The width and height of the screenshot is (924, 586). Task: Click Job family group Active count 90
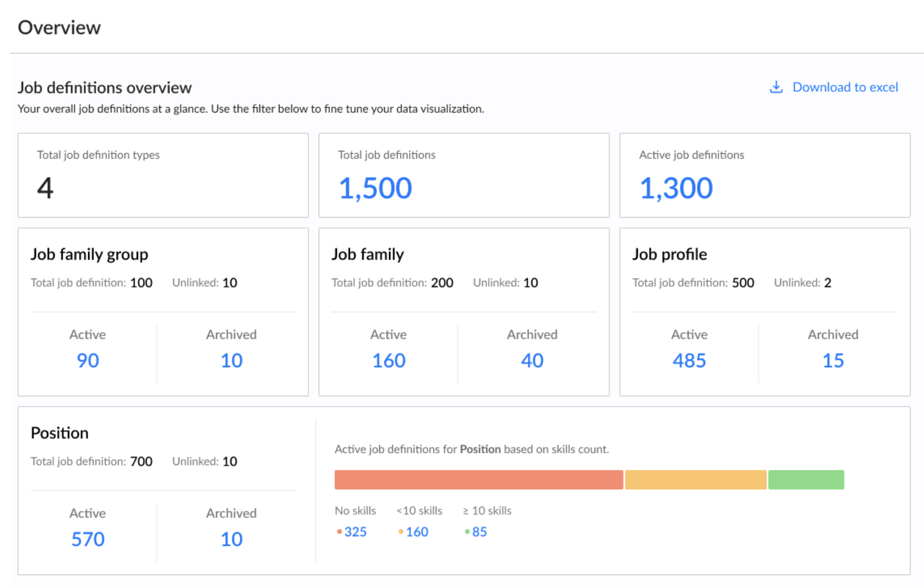88,360
